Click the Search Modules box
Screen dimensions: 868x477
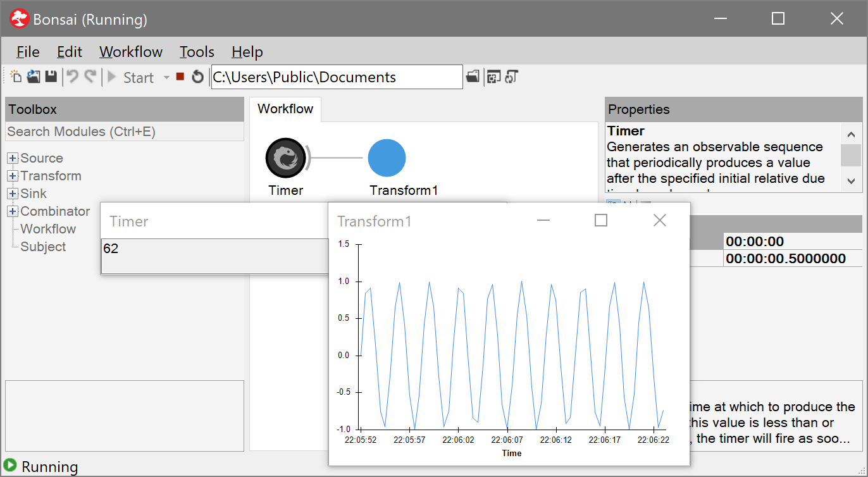pyautogui.click(x=125, y=132)
